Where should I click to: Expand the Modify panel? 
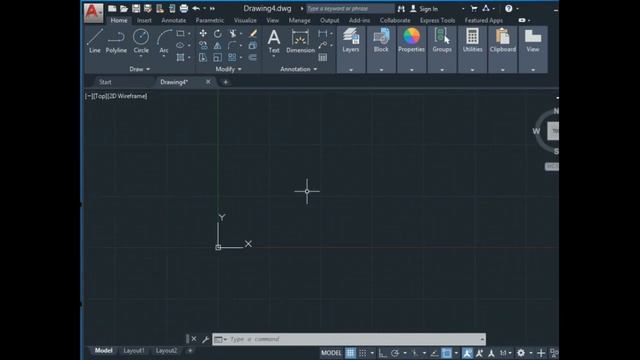tap(229, 69)
